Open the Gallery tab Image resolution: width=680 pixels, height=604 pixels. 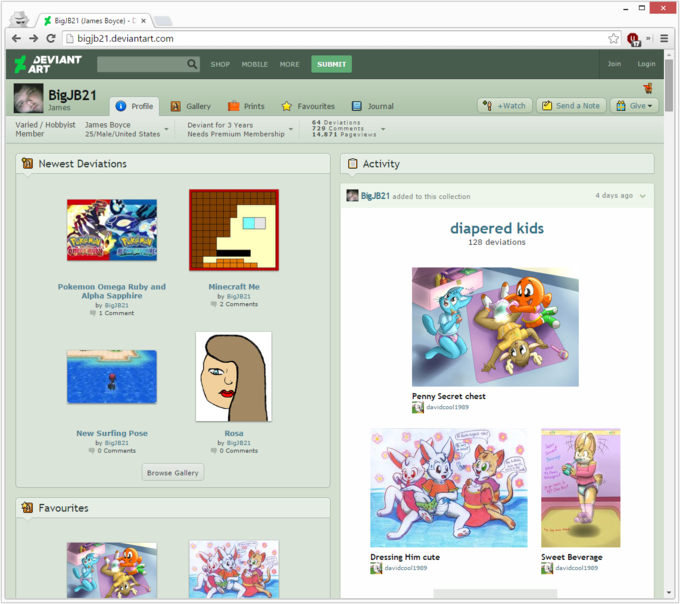coord(190,106)
